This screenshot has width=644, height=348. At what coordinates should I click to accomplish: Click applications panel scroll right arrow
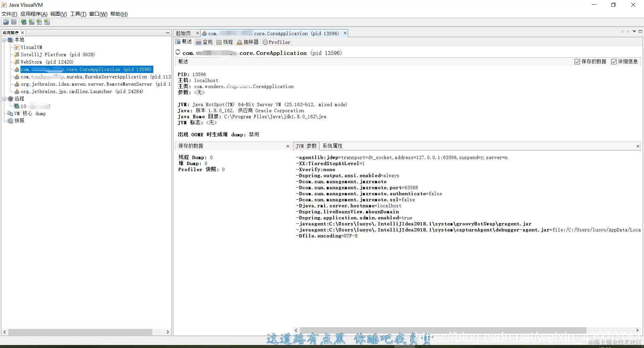[168, 332]
